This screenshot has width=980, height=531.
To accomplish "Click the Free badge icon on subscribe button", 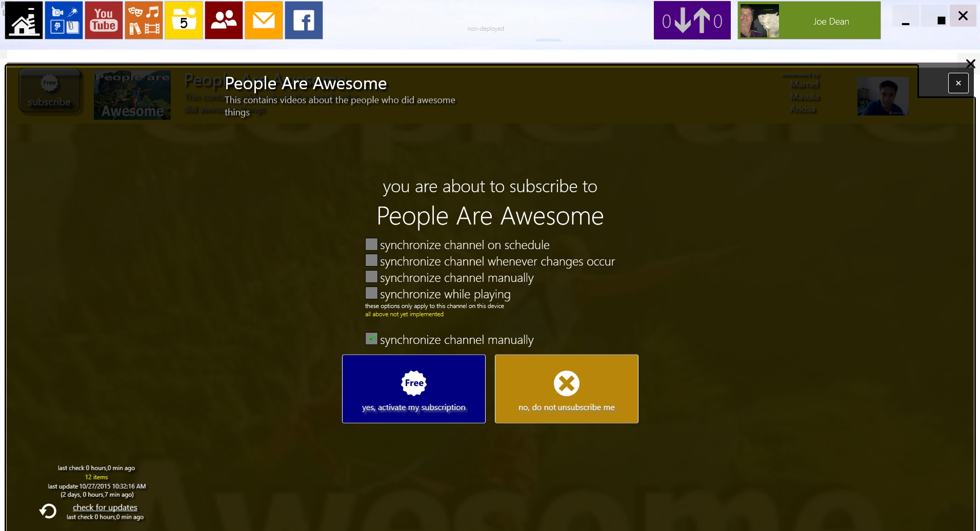I will pos(414,383).
